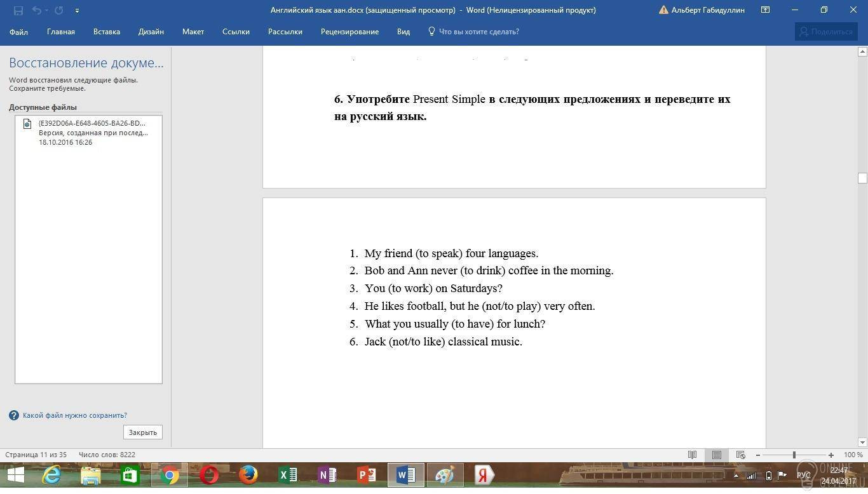Image resolution: width=868 pixels, height=494 pixels.
Task: Switch to the Рассылки ribbon tab
Action: click(285, 32)
